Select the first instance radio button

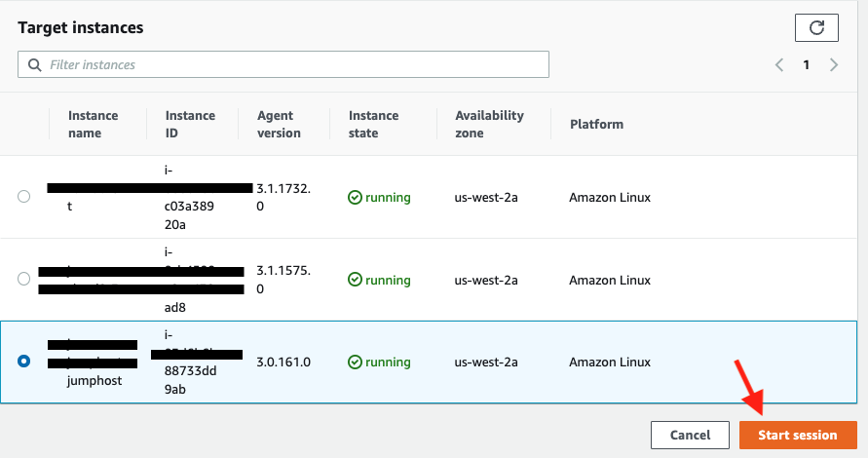(24, 197)
